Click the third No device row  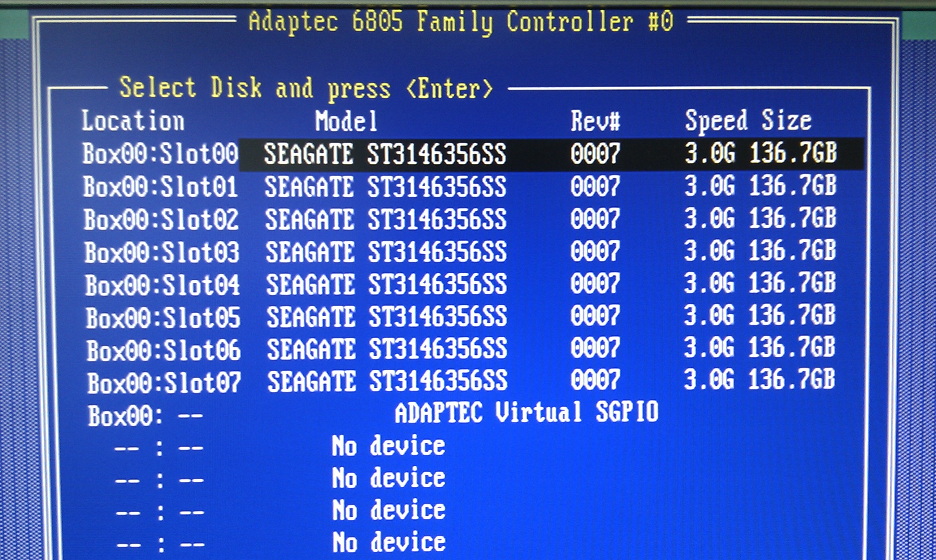[388, 510]
